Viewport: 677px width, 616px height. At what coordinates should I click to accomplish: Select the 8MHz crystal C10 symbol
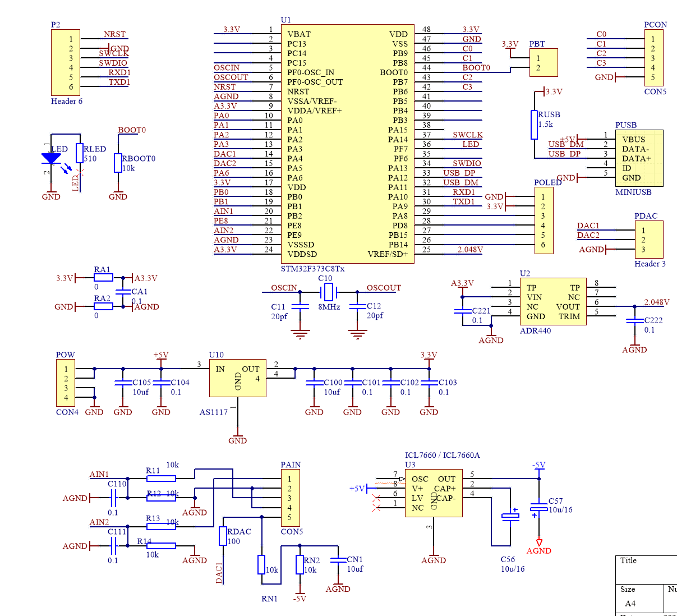(x=328, y=292)
